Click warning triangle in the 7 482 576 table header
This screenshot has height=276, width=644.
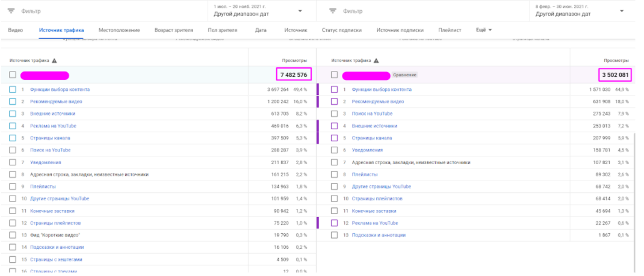(54, 61)
